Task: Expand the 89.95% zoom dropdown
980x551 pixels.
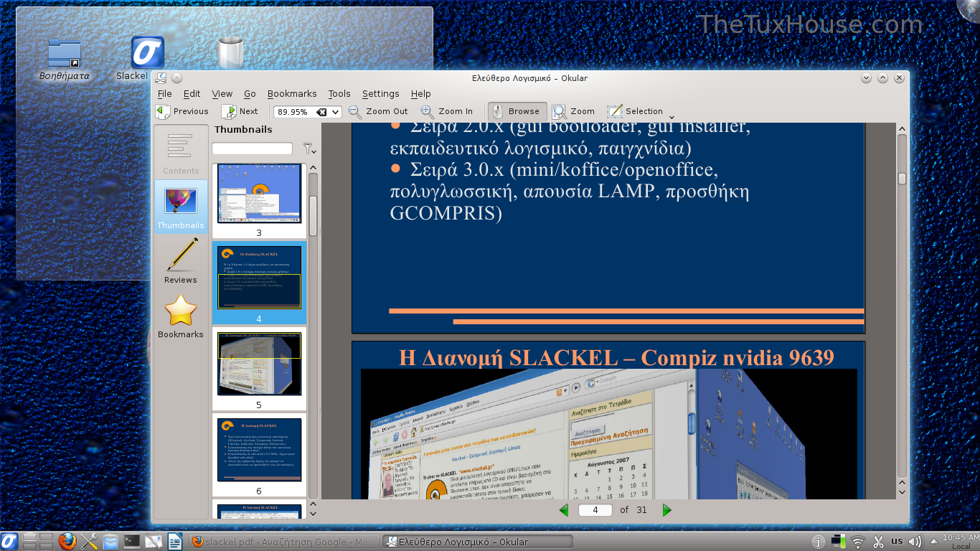Action: (335, 112)
